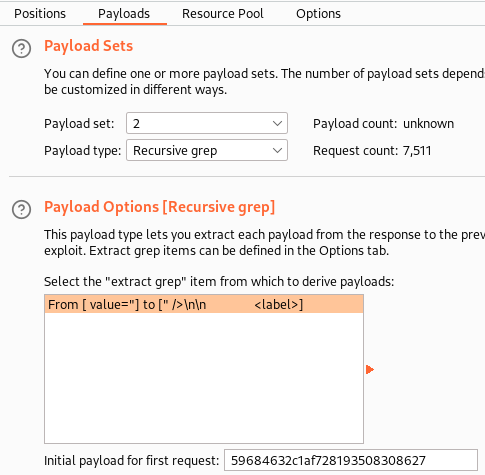Select the Payloads tab

[x=124, y=14]
